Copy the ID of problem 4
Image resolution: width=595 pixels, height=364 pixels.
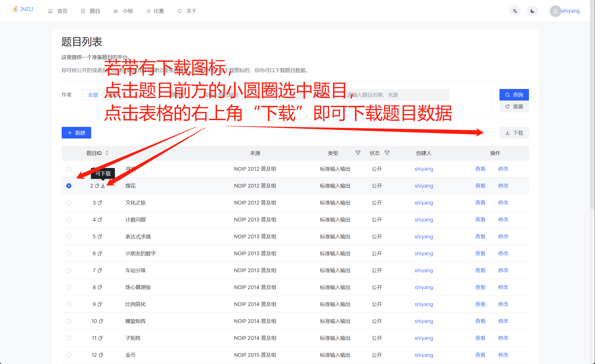tap(100, 220)
